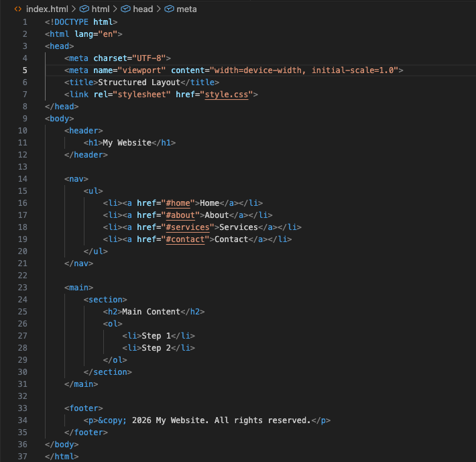Click the closing footer tag
This screenshot has width=476, height=462.
click(86, 432)
